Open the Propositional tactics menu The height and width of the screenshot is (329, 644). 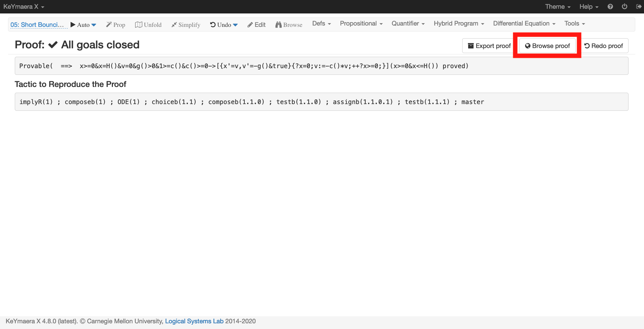361,23
